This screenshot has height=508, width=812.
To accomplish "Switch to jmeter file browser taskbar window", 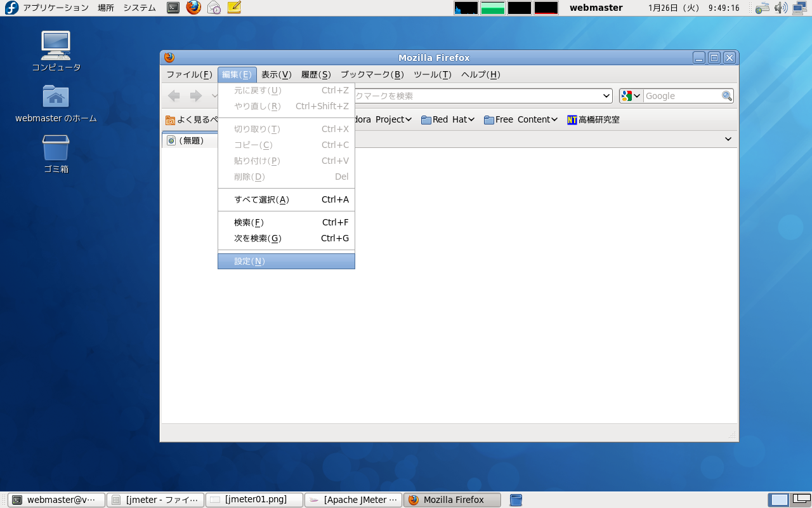I will pyautogui.click(x=155, y=500).
